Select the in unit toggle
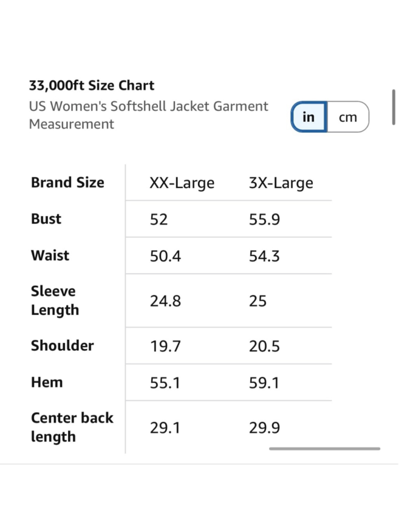Screen dimensions: 399x532 (x=309, y=117)
